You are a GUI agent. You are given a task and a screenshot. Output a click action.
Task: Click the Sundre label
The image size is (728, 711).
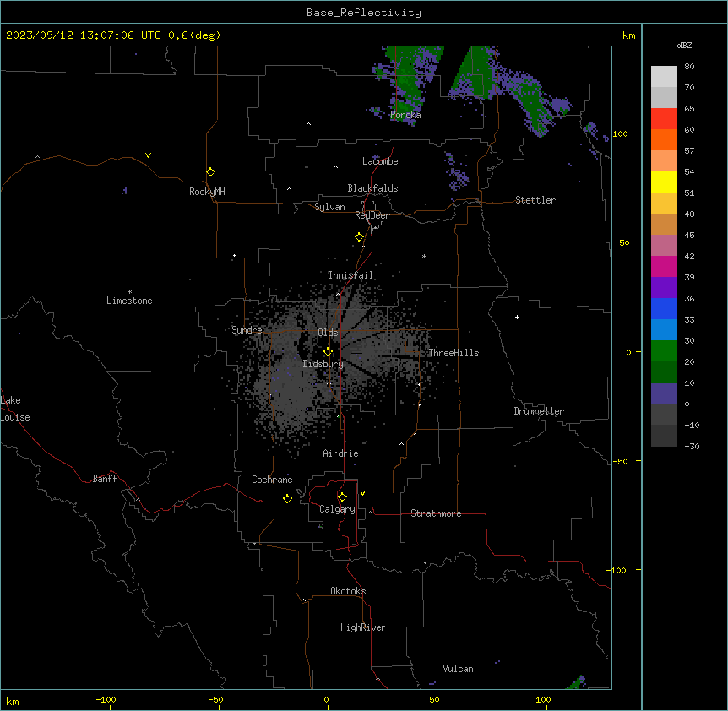click(247, 330)
